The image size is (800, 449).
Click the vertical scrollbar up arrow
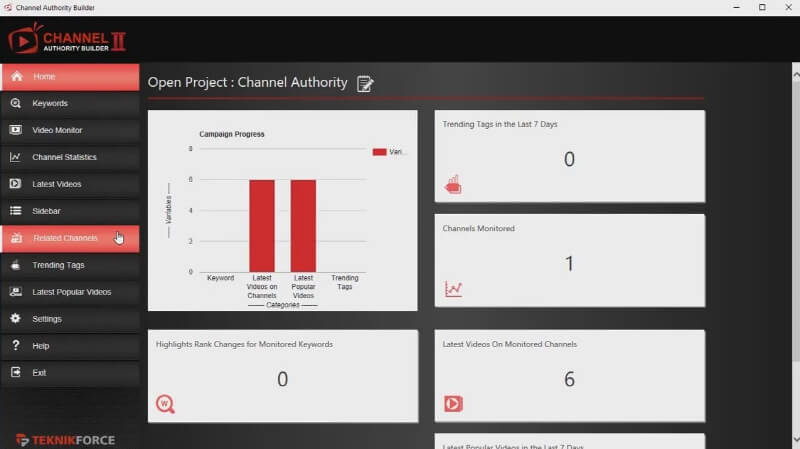click(796, 75)
